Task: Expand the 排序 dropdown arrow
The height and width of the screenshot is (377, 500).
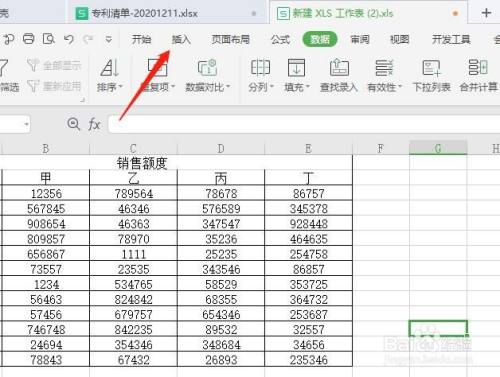Action: pos(120,87)
